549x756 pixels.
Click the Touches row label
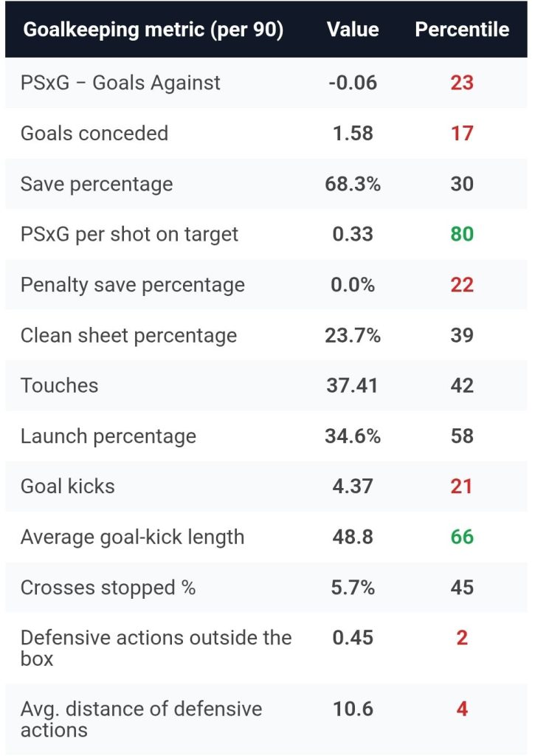click(59, 385)
